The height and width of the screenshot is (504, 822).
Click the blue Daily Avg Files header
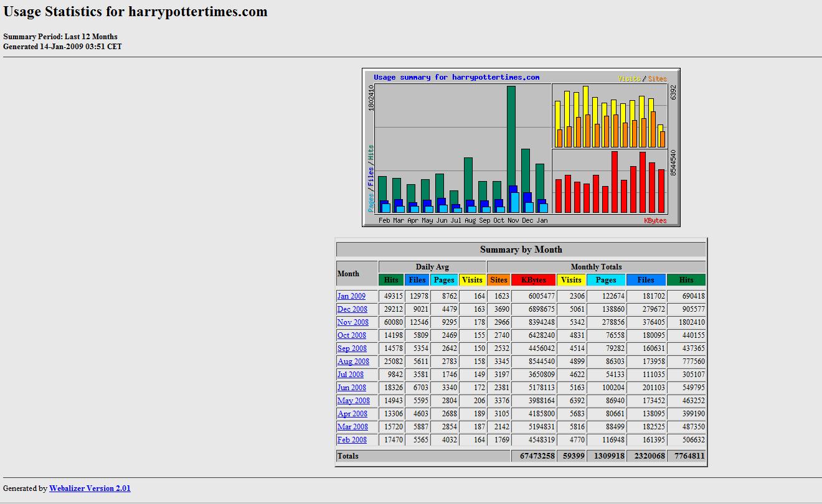click(417, 280)
